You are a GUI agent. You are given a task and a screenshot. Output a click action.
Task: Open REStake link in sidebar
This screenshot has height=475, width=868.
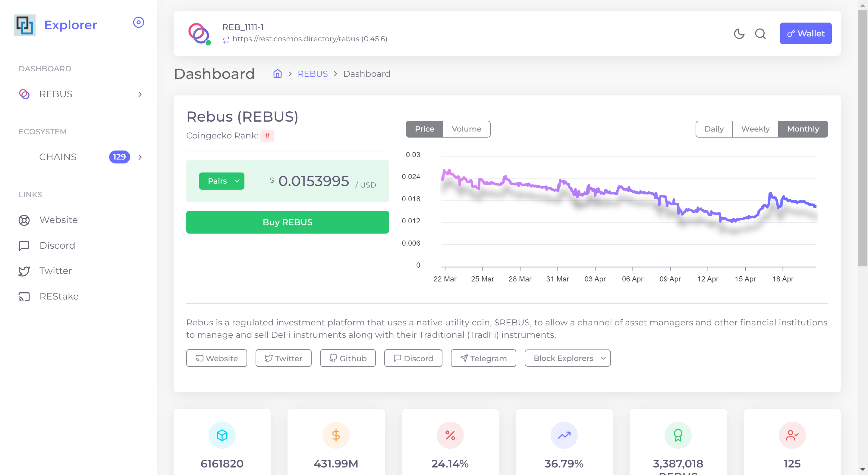(x=59, y=296)
